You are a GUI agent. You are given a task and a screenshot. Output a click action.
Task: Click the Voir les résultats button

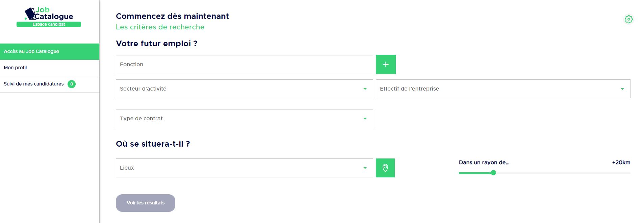(x=145, y=203)
